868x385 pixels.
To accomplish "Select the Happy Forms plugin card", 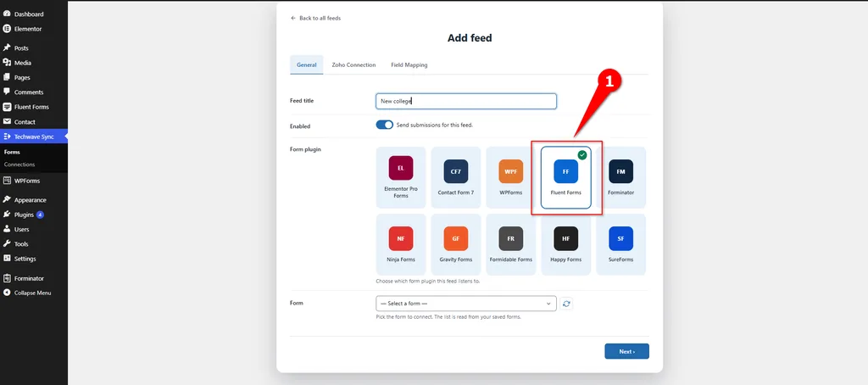I will 565,244.
